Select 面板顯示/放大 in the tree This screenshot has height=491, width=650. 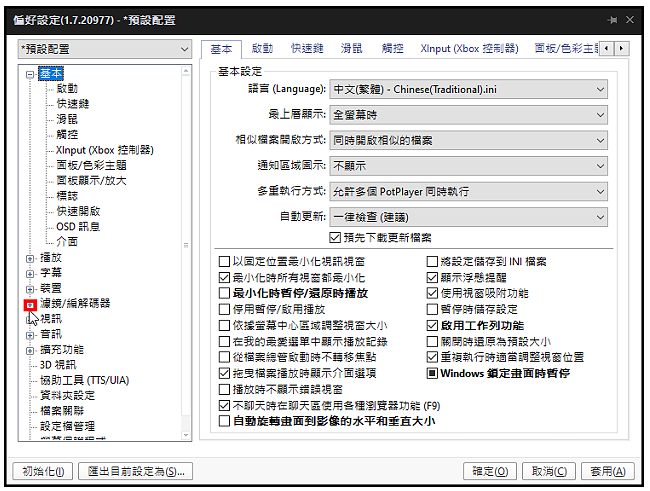(92, 180)
